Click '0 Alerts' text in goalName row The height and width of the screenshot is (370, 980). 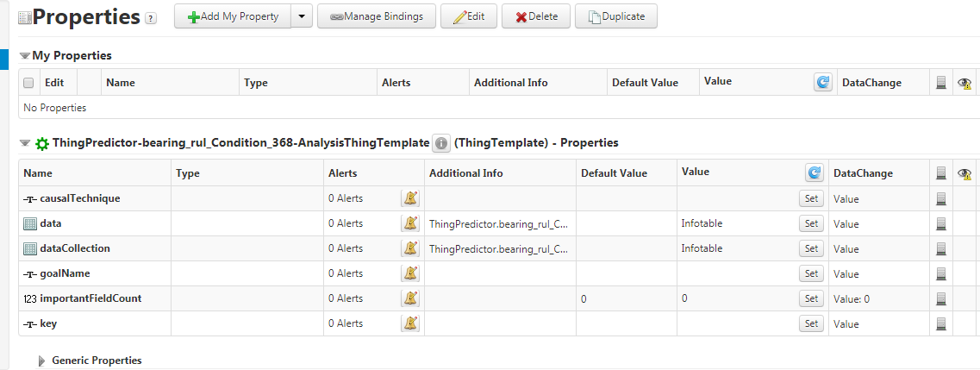coord(346,273)
